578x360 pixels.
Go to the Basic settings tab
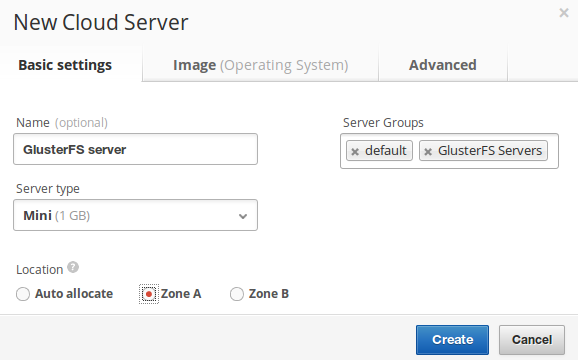point(65,65)
